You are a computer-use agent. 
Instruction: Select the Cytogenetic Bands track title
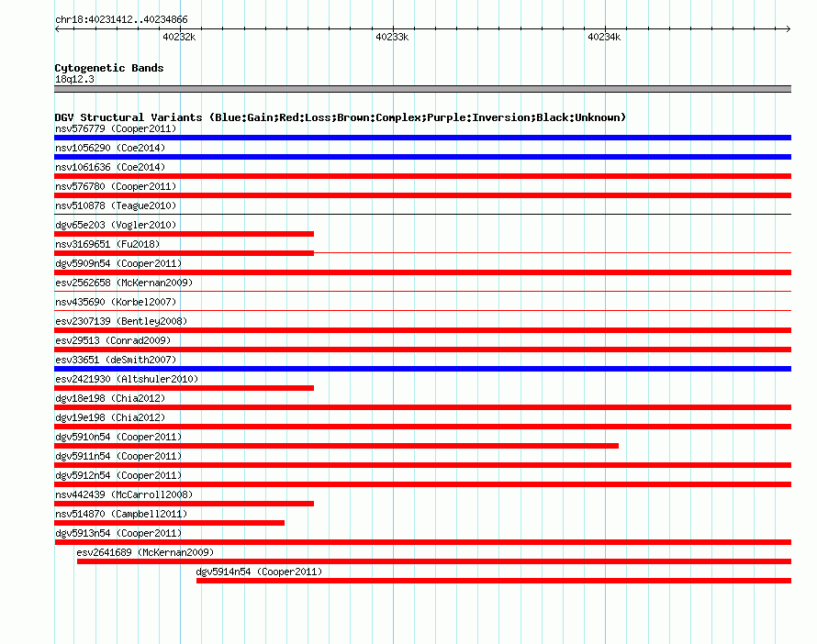coord(109,68)
